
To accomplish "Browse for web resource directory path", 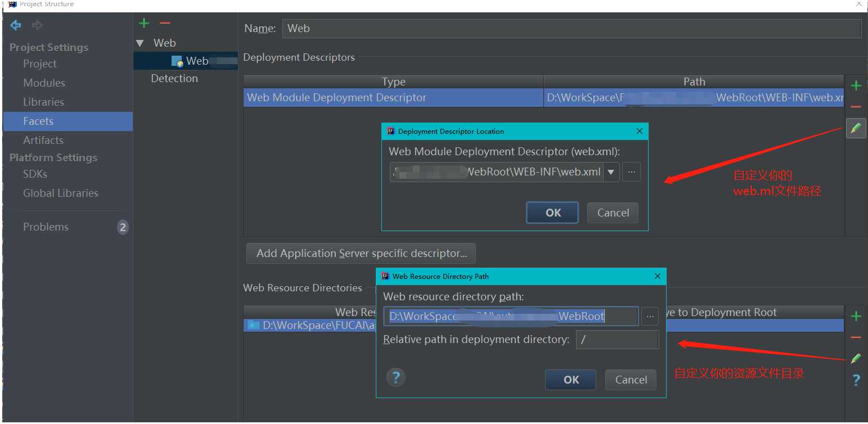I will [650, 317].
